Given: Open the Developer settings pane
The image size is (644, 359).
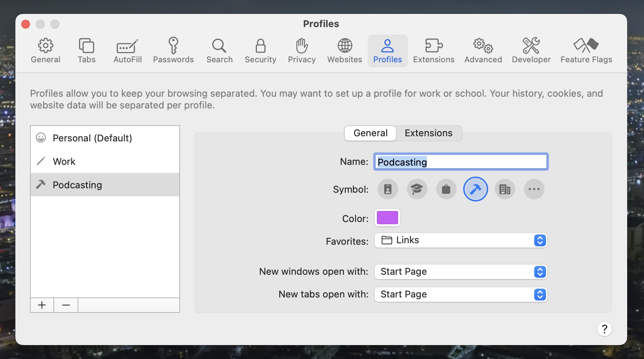Looking at the screenshot, I should (x=531, y=51).
